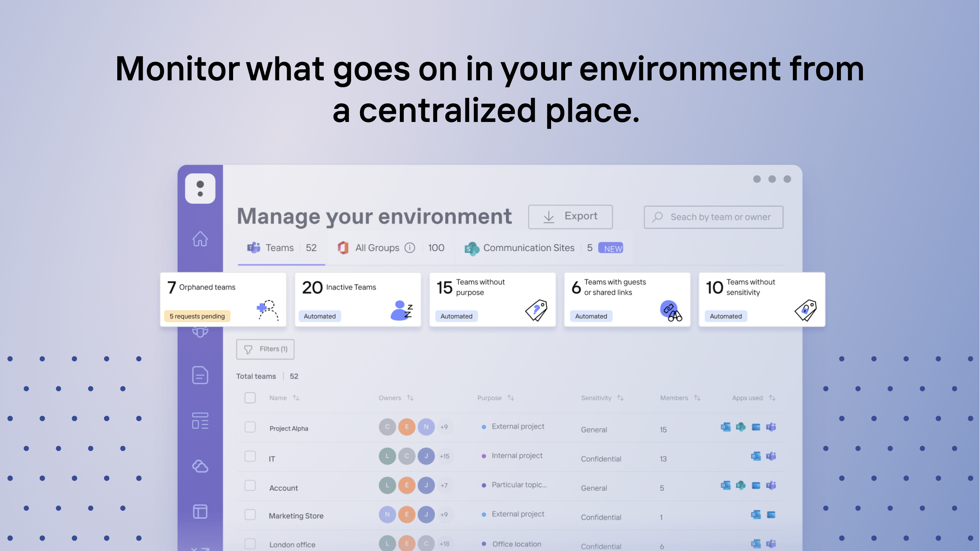Click the cloud icon in sidebar
Image resolution: width=980 pixels, height=551 pixels.
point(200,466)
